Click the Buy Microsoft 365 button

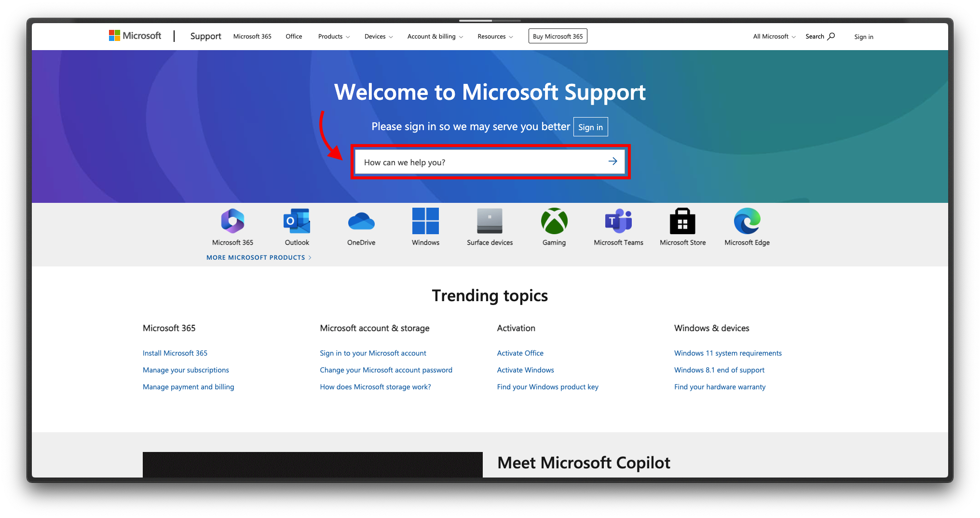[558, 36]
